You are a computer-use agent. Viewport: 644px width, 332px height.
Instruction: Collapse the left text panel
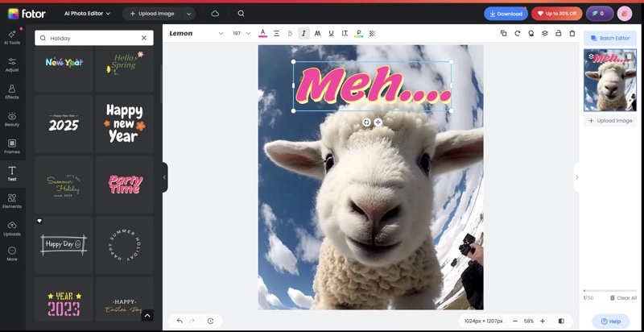pos(165,177)
